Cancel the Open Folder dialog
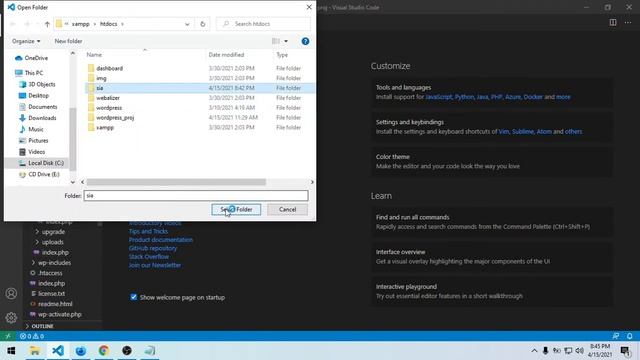 point(287,209)
